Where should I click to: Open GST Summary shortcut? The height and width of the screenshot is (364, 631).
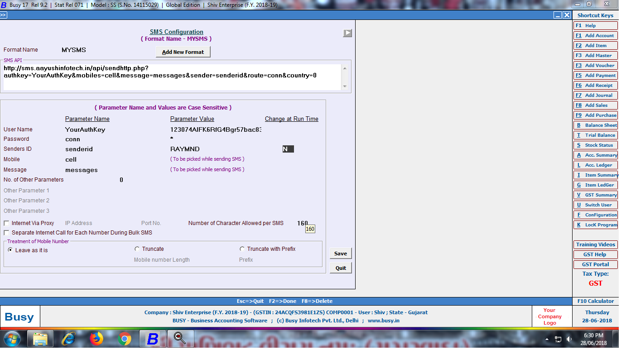pyautogui.click(x=595, y=195)
